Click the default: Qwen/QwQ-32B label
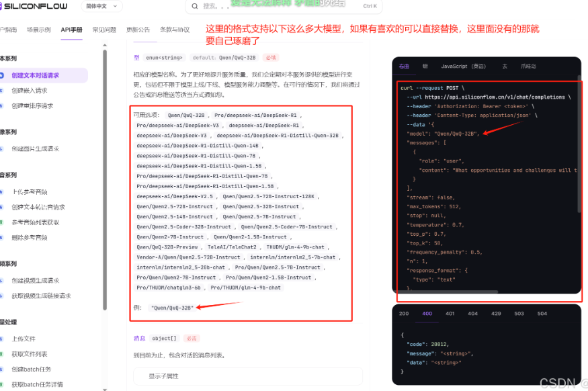The width and height of the screenshot is (588, 391). coord(224,58)
